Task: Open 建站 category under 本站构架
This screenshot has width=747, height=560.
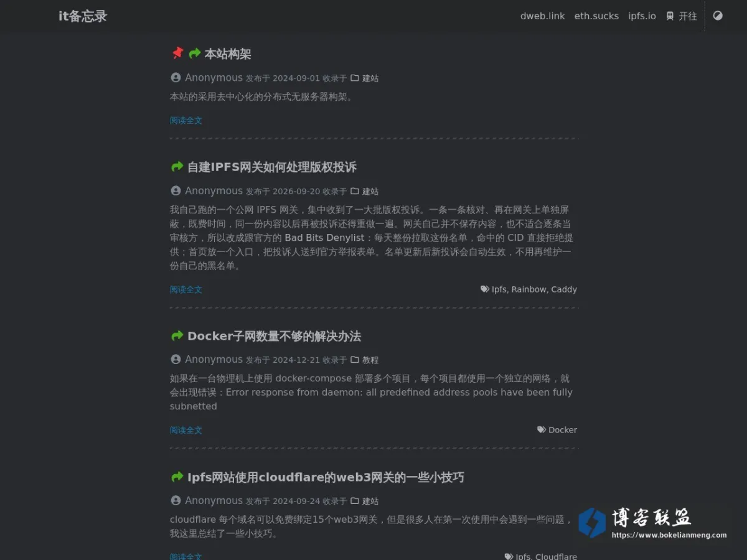Action: 370,78
